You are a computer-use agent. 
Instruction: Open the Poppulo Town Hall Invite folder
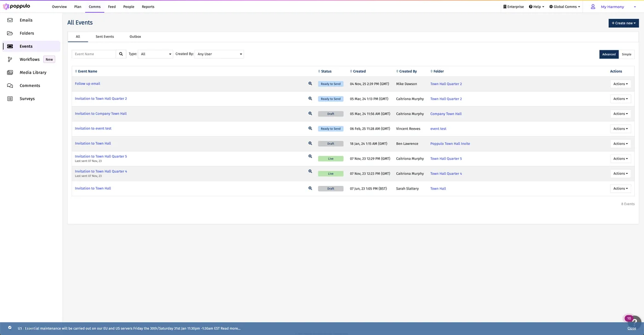(x=450, y=144)
